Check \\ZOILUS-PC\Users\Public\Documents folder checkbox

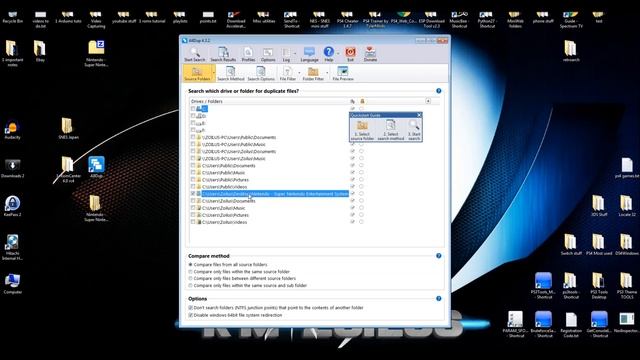coord(193,138)
